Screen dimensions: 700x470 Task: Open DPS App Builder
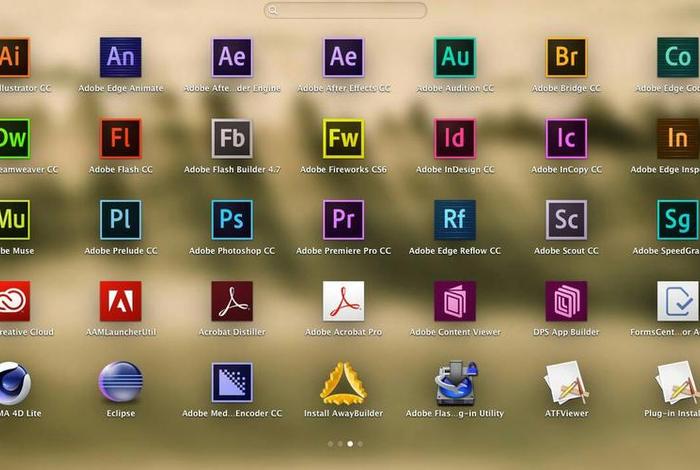pos(566,301)
